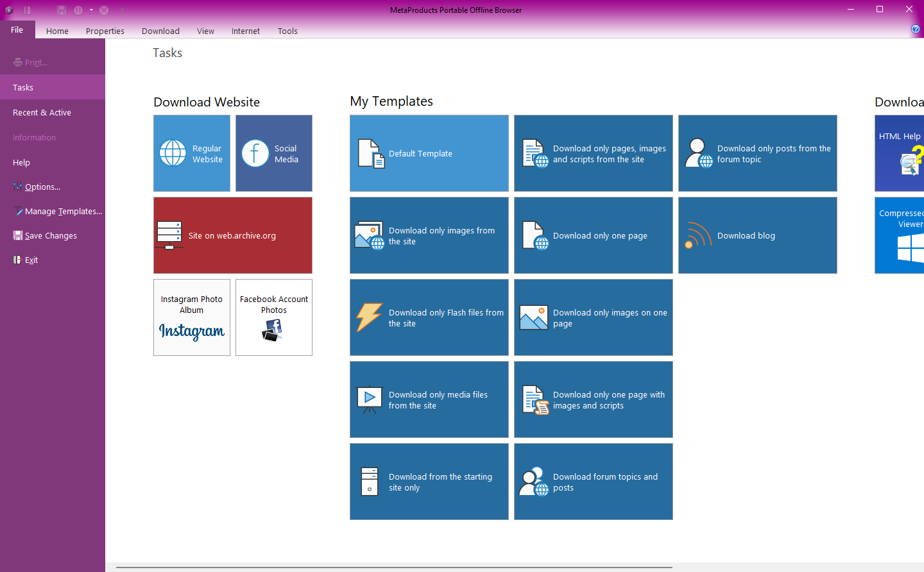Open the Instagram Photo Album tile
Screen dimensions: 924x572
[192, 317]
